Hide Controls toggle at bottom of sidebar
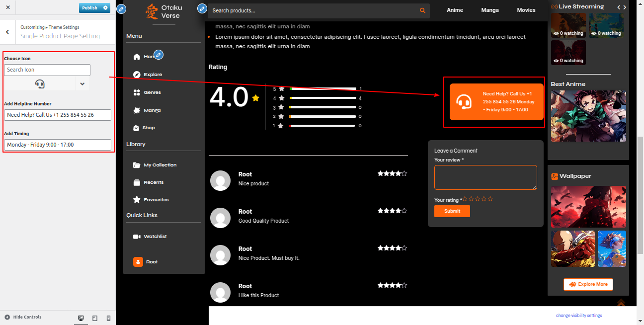The image size is (644, 325). (23, 317)
